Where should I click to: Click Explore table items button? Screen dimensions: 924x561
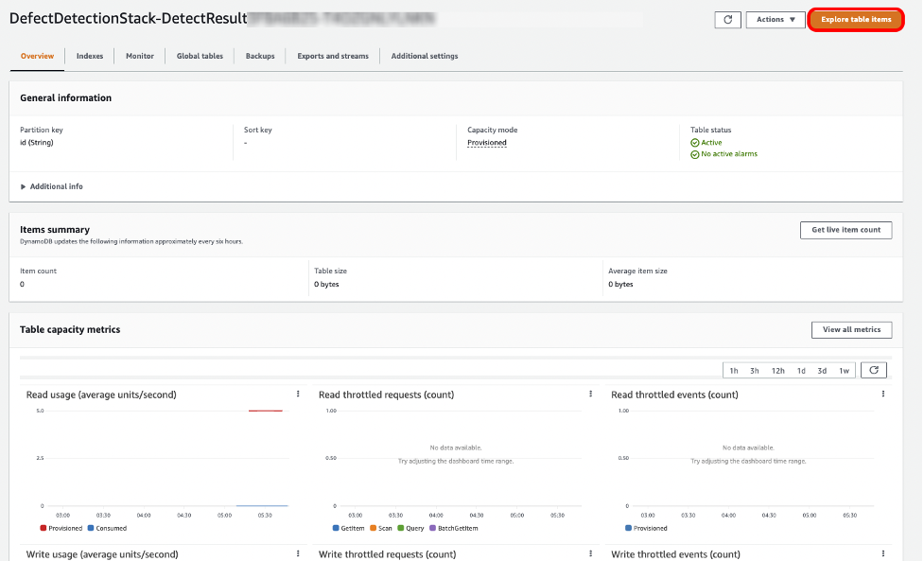[x=856, y=20]
